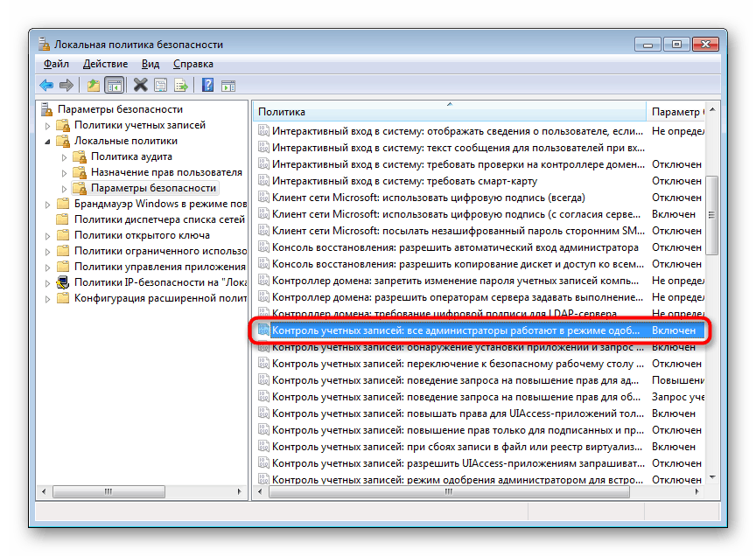Click the Export list toolbar icon
Screen dimensions: 756x556
(x=181, y=85)
